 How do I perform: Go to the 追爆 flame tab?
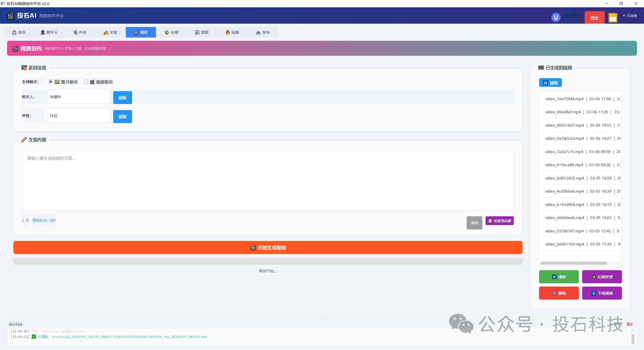(232, 32)
